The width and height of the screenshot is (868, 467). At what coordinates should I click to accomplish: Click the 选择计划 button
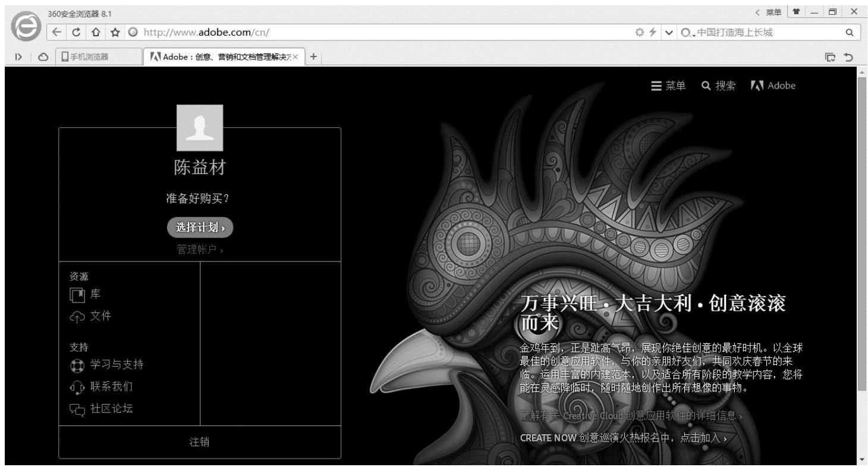pyautogui.click(x=200, y=227)
